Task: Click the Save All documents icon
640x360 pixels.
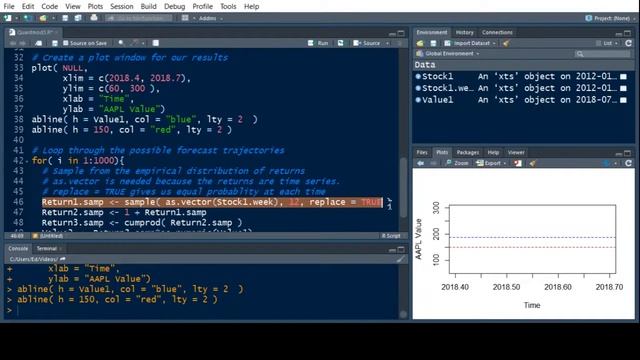Action: pyautogui.click(x=78, y=18)
